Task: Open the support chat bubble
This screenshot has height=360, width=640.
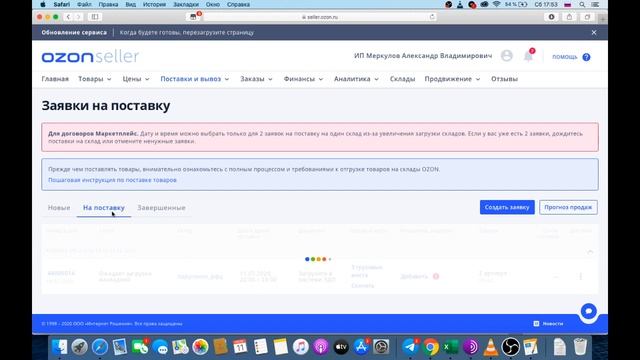Action: pyautogui.click(x=589, y=311)
